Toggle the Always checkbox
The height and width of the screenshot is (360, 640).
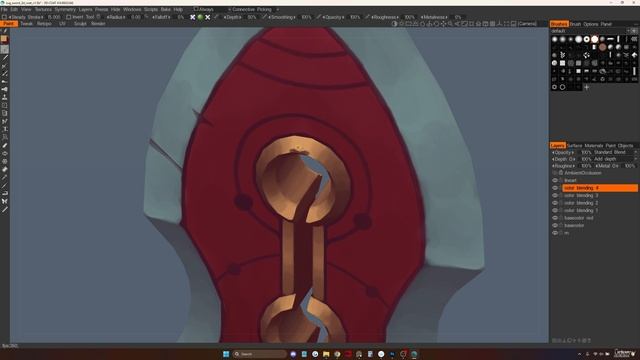(x=196, y=9)
